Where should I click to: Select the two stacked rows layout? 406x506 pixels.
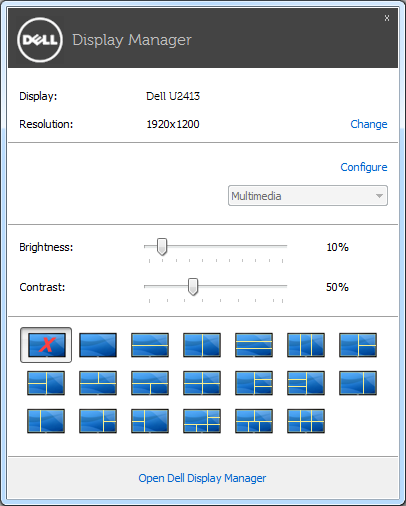150,345
